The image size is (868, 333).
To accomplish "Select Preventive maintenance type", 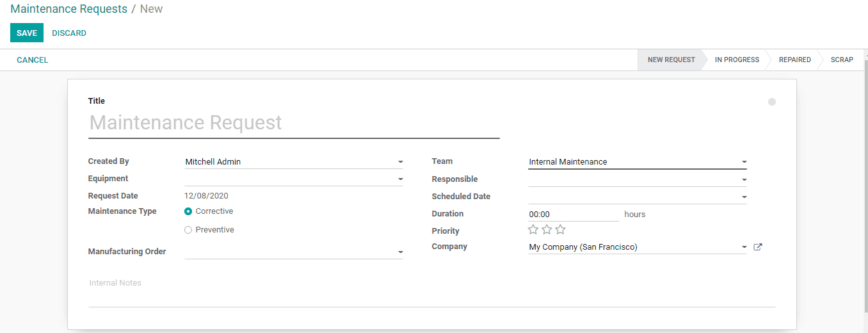I will (x=188, y=230).
